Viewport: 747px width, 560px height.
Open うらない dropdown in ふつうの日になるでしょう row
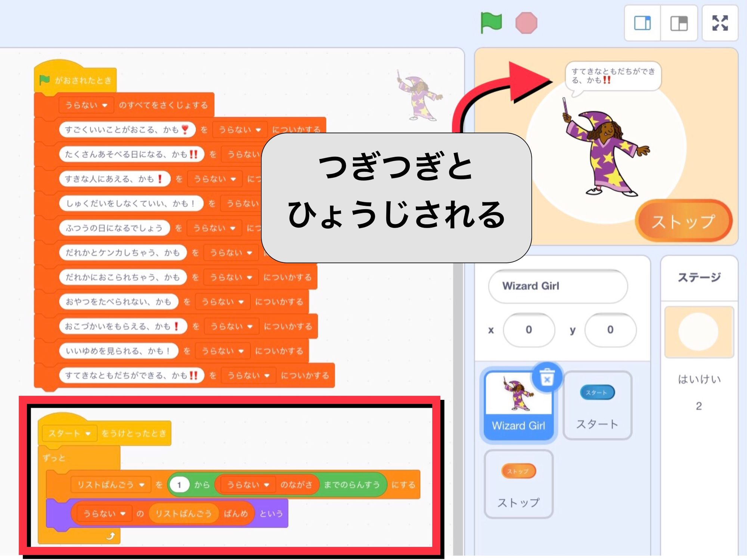click(x=214, y=228)
